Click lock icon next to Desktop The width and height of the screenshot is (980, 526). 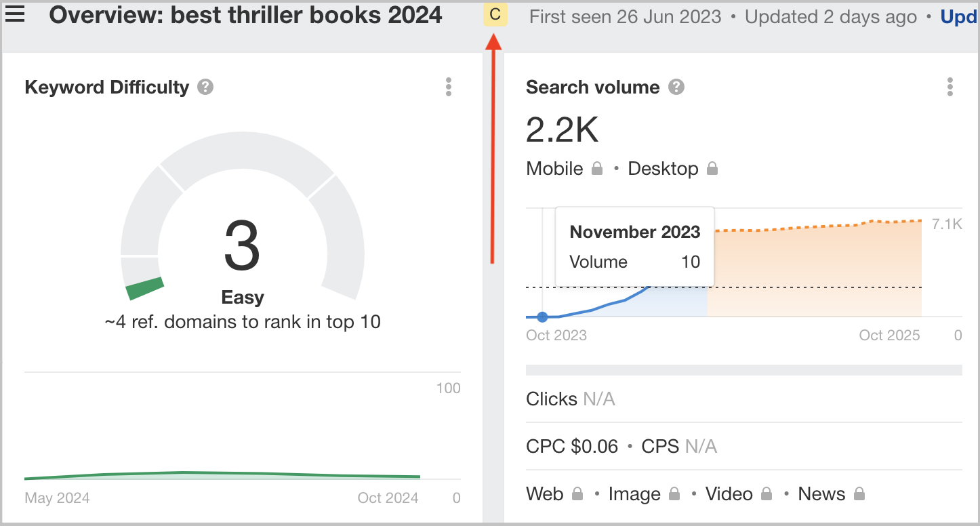point(712,169)
